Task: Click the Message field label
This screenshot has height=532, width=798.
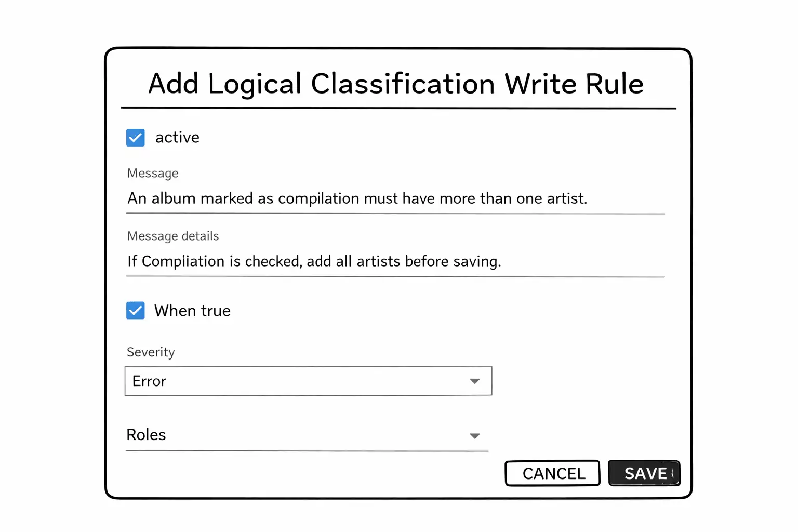Action: [152, 173]
